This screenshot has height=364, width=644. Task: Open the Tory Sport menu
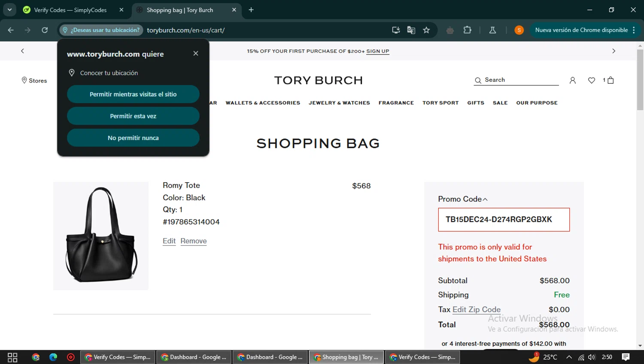click(x=440, y=103)
